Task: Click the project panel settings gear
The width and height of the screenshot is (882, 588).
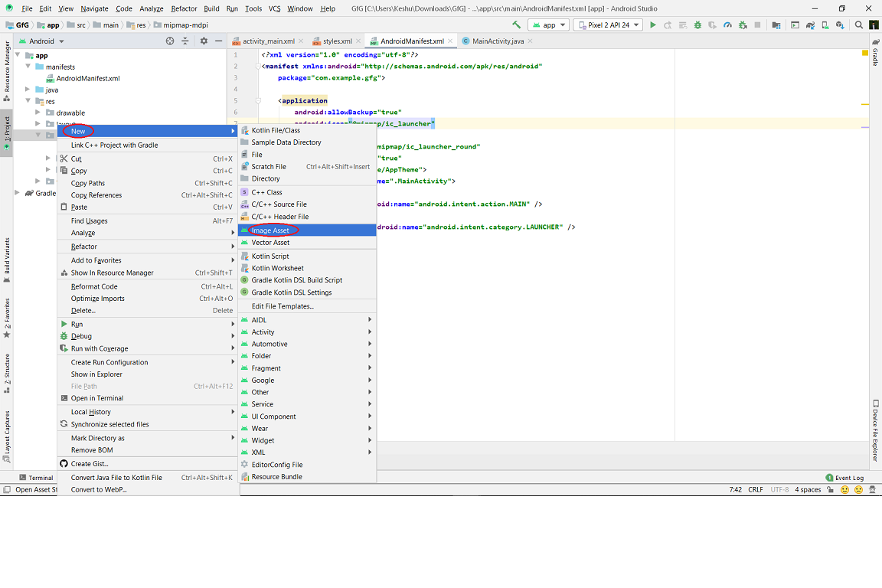Action: pos(202,41)
